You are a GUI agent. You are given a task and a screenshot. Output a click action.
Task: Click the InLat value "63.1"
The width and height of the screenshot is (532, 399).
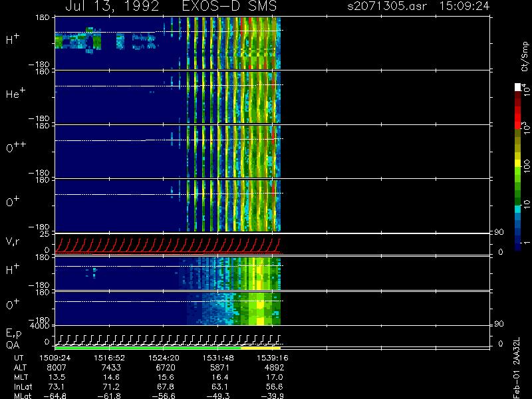click(219, 387)
